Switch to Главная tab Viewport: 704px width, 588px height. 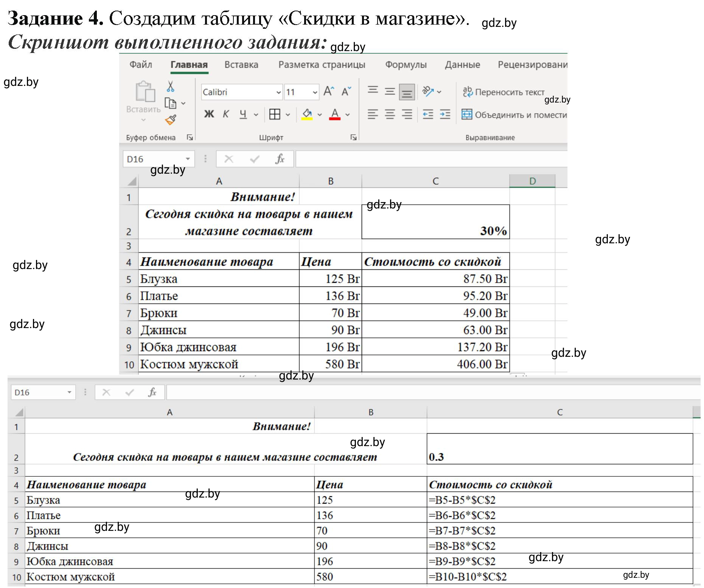click(189, 65)
